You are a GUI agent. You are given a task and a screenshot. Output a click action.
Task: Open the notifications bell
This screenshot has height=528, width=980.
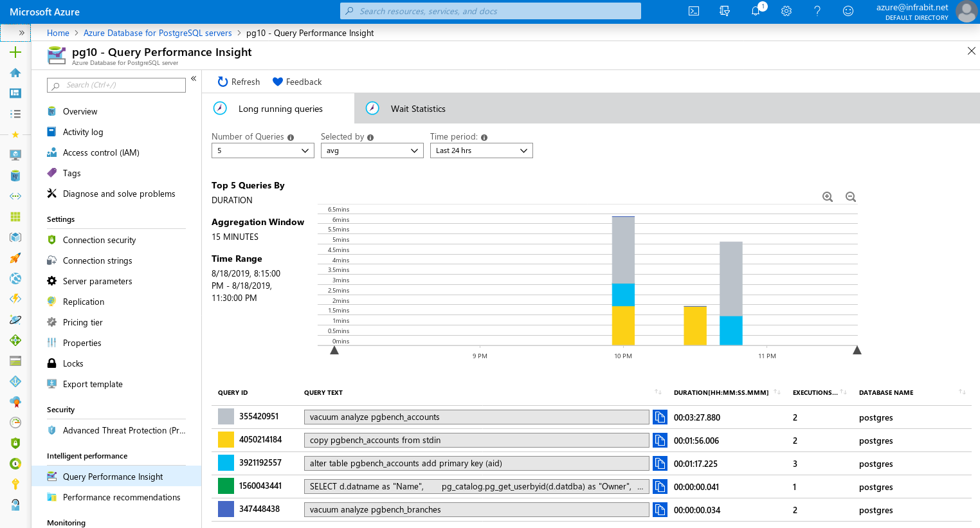click(x=756, y=11)
